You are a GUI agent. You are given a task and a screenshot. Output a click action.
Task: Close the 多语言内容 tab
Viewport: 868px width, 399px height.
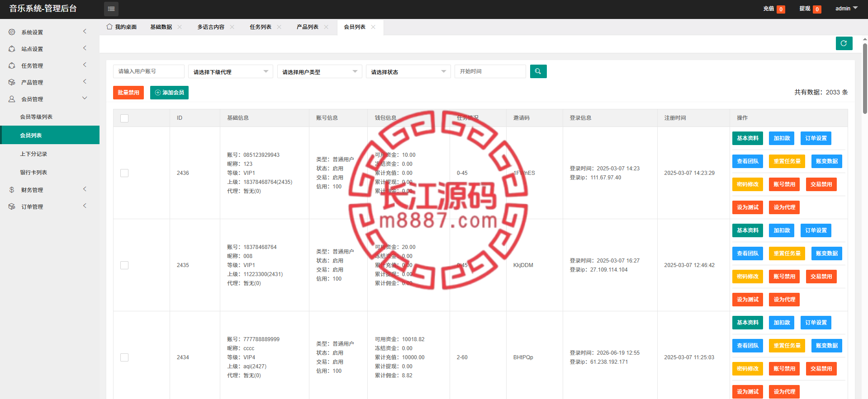232,27
